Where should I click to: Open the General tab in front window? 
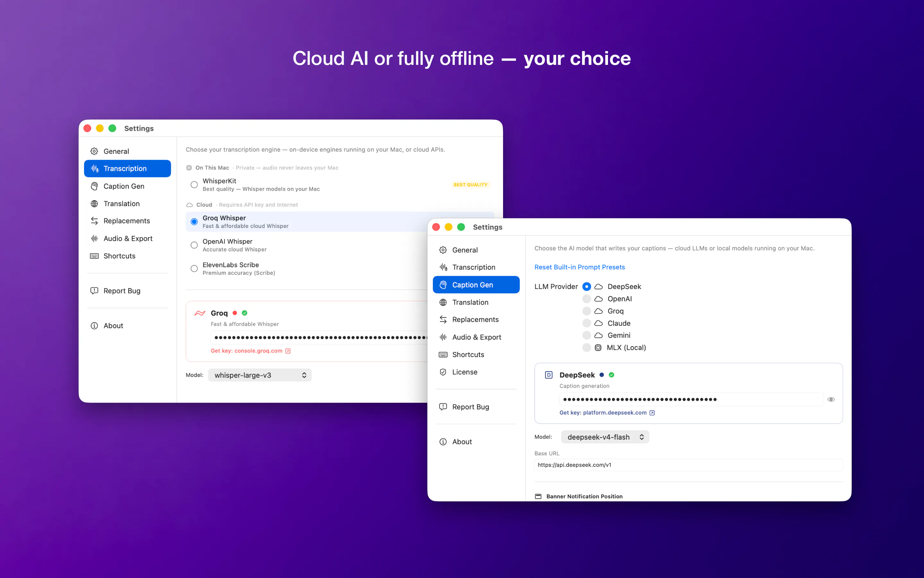click(x=476, y=250)
